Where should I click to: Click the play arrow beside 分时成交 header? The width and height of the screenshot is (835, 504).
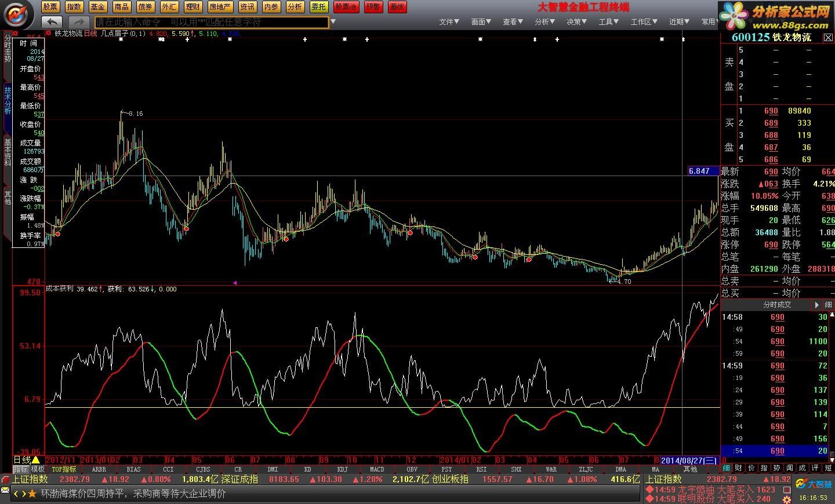(x=816, y=305)
